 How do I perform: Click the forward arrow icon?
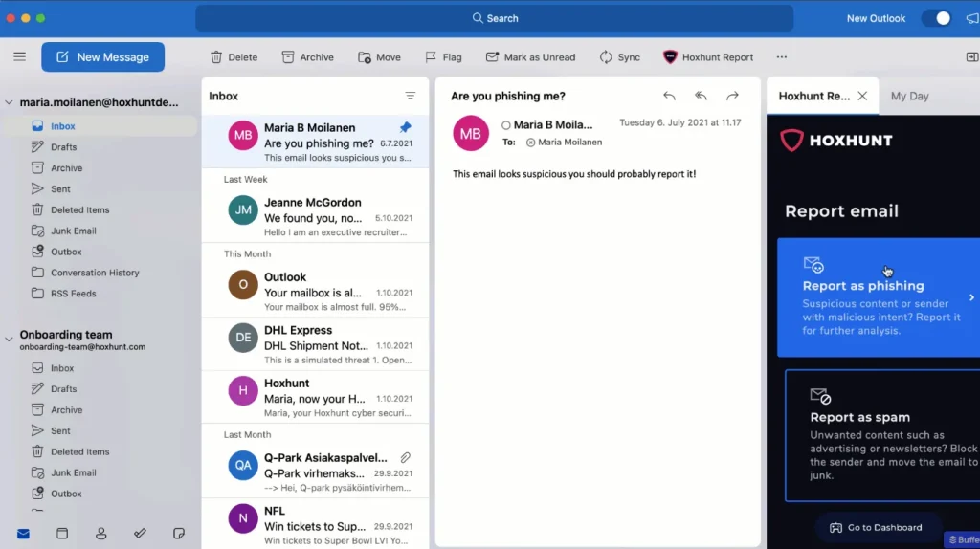[x=732, y=96]
